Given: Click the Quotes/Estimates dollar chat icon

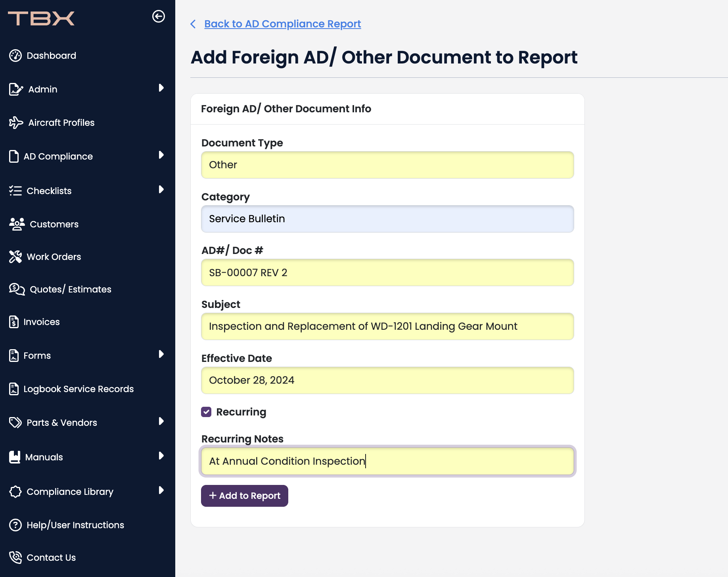Looking at the screenshot, I should 17,289.
